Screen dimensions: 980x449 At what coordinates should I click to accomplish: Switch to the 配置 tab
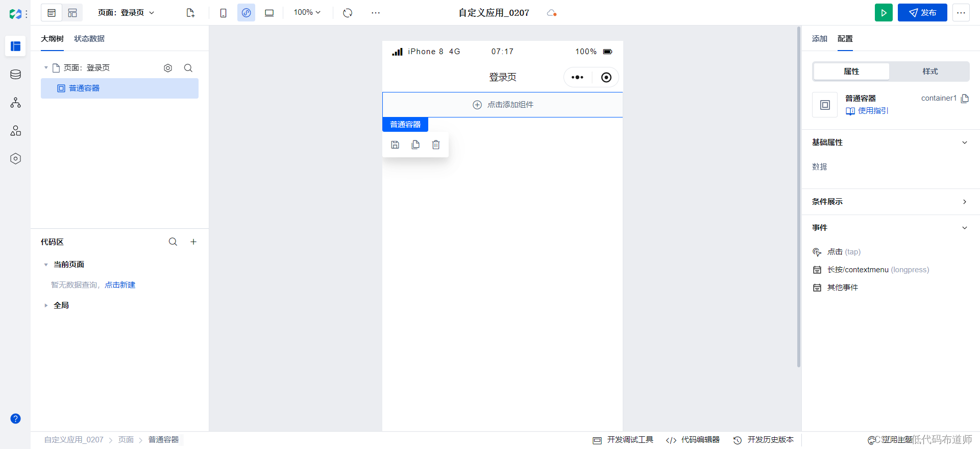pyautogui.click(x=845, y=39)
